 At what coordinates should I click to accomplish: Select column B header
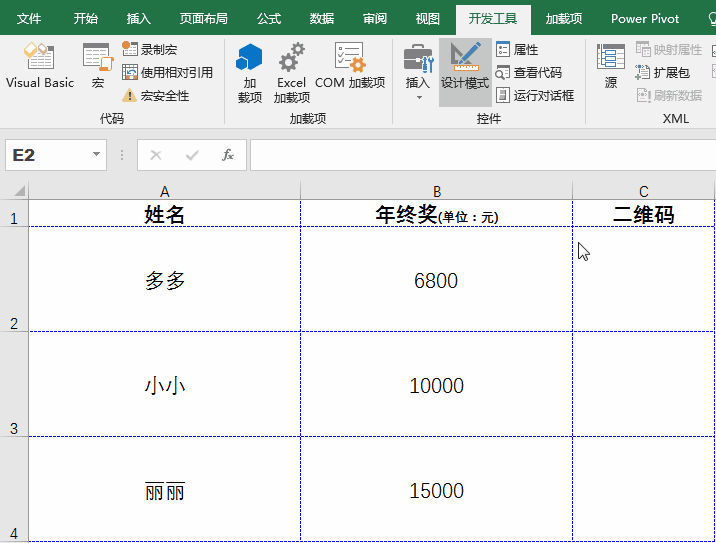[437, 191]
